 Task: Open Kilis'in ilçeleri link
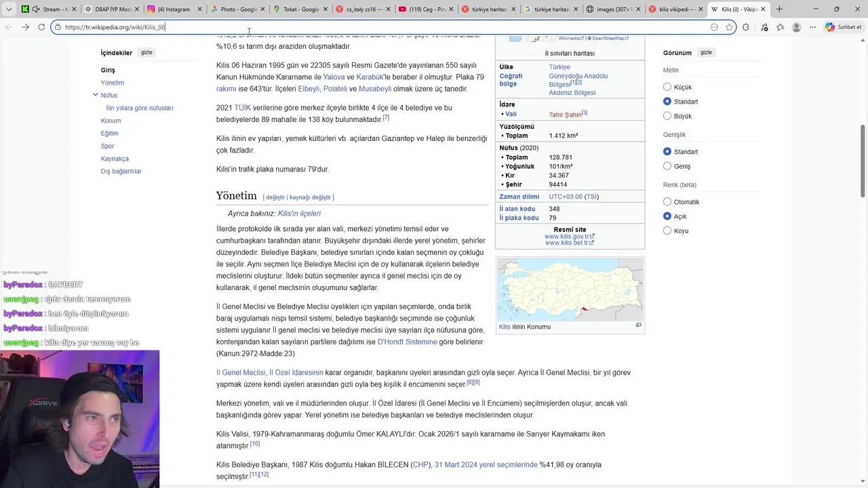click(299, 213)
